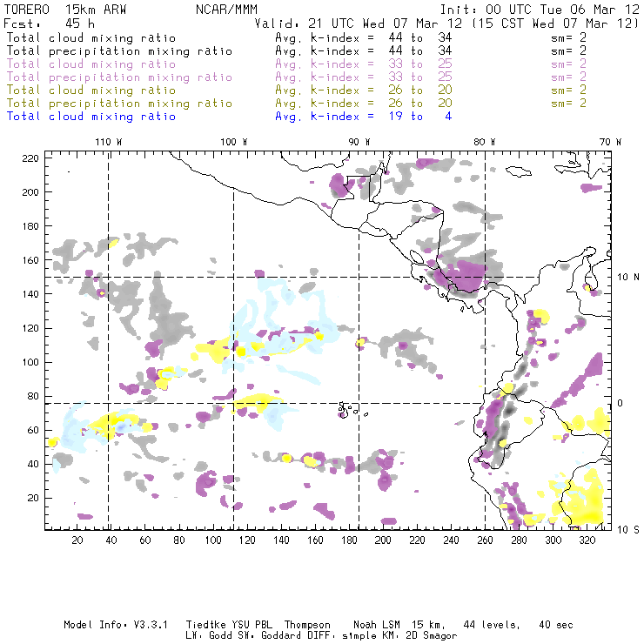This screenshot has height=644, width=644.
Task: Click the "2D Smagor" footer text
Action: pyautogui.click(x=431, y=636)
